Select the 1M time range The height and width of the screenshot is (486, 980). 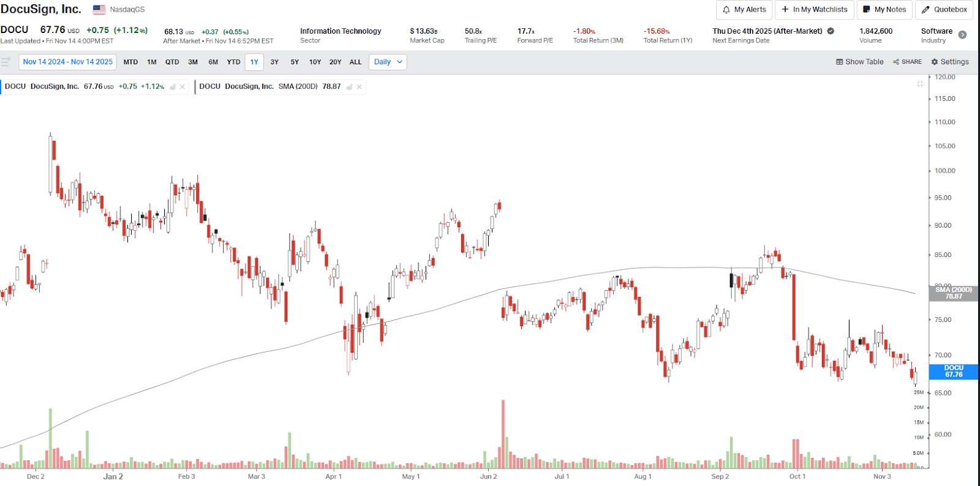[x=152, y=62]
